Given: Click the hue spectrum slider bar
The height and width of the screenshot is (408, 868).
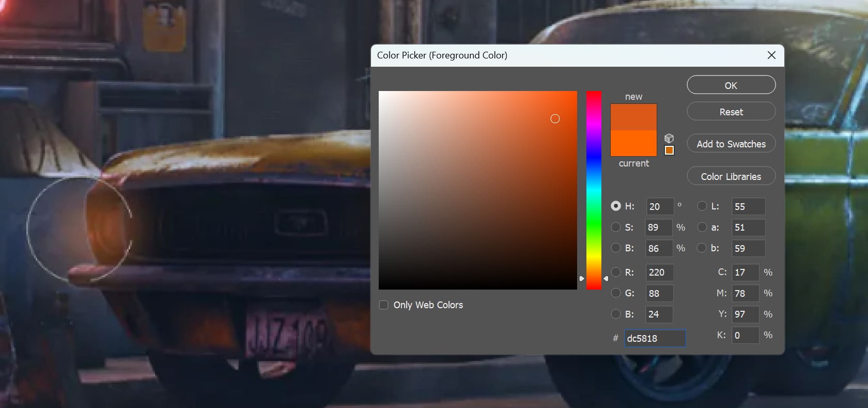Looking at the screenshot, I should click(594, 190).
